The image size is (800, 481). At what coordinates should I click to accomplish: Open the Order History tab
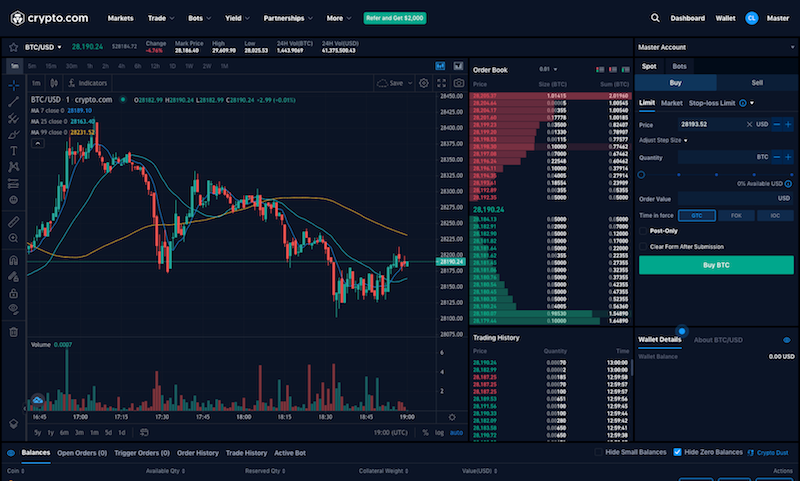(x=197, y=453)
